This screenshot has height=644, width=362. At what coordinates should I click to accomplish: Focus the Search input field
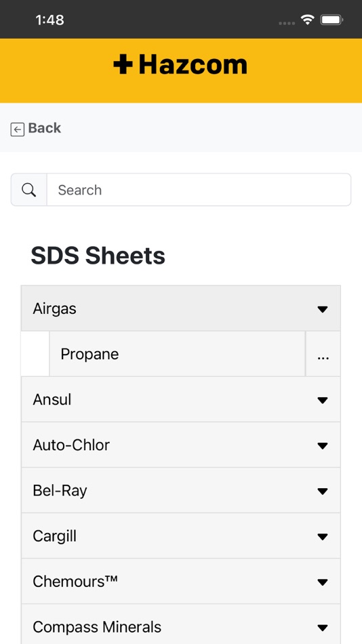click(x=199, y=190)
